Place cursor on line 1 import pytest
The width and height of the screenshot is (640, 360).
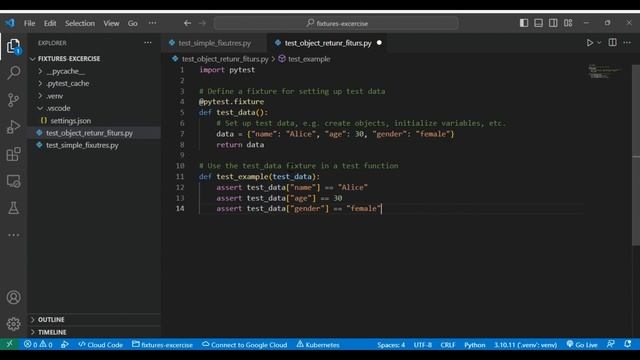click(227, 70)
